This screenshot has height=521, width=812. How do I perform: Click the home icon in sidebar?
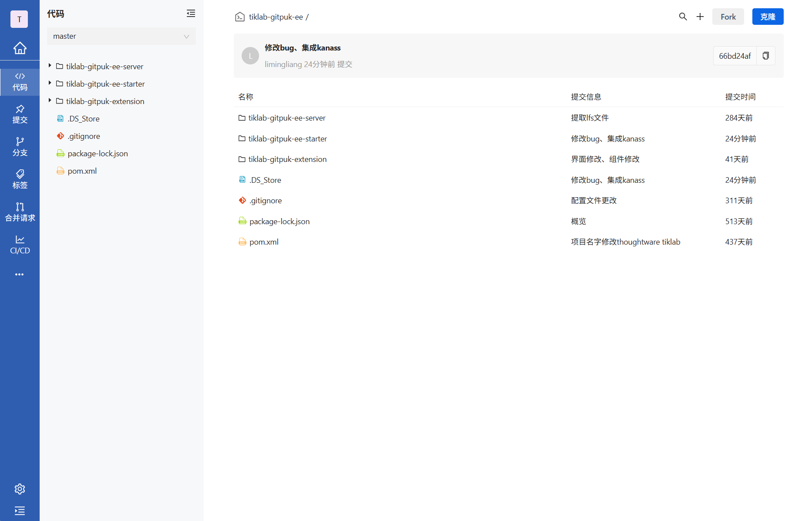20,48
